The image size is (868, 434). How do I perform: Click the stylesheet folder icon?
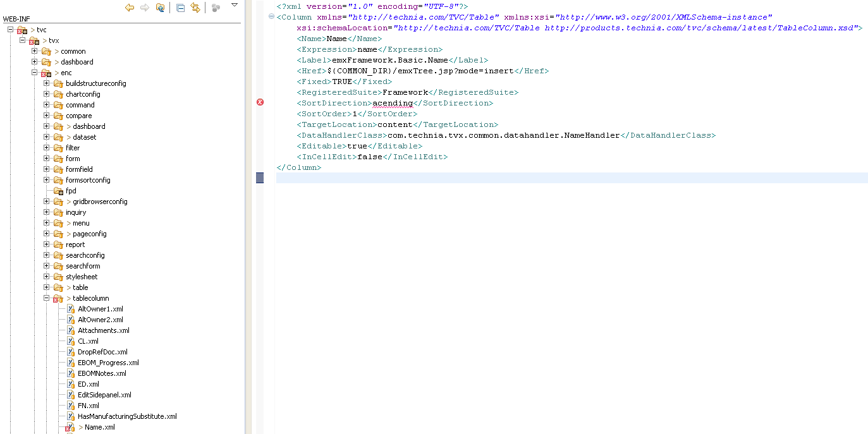[58, 277]
